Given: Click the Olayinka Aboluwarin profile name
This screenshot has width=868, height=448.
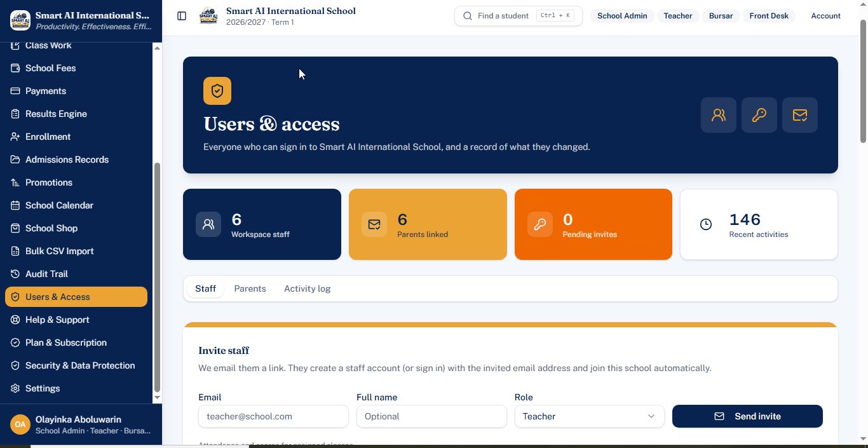Looking at the screenshot, I should point(78,419).
